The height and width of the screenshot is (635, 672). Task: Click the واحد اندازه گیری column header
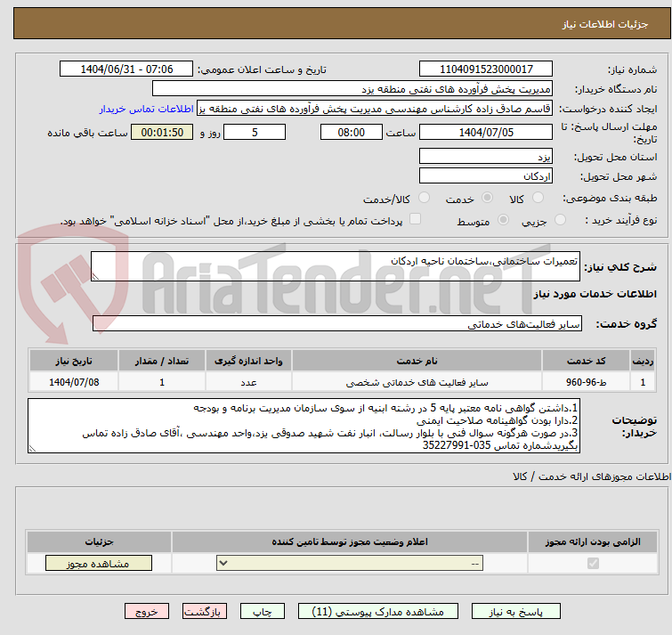tap(248, 361)
